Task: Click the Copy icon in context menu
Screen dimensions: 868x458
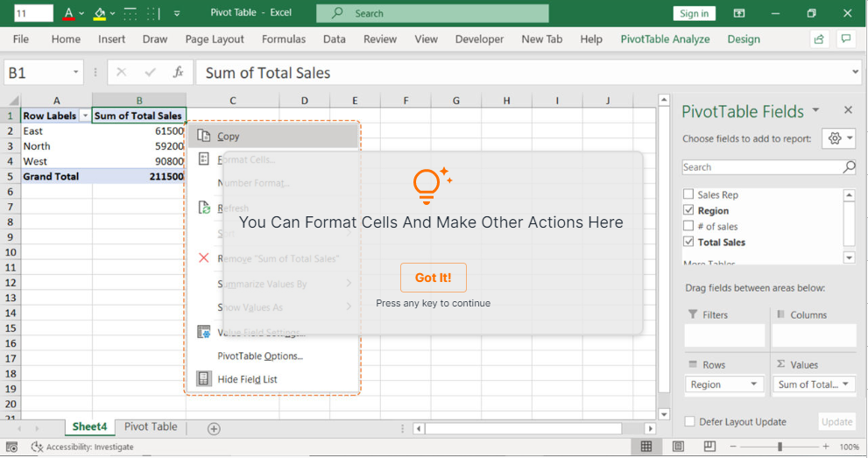Action: 204,136
